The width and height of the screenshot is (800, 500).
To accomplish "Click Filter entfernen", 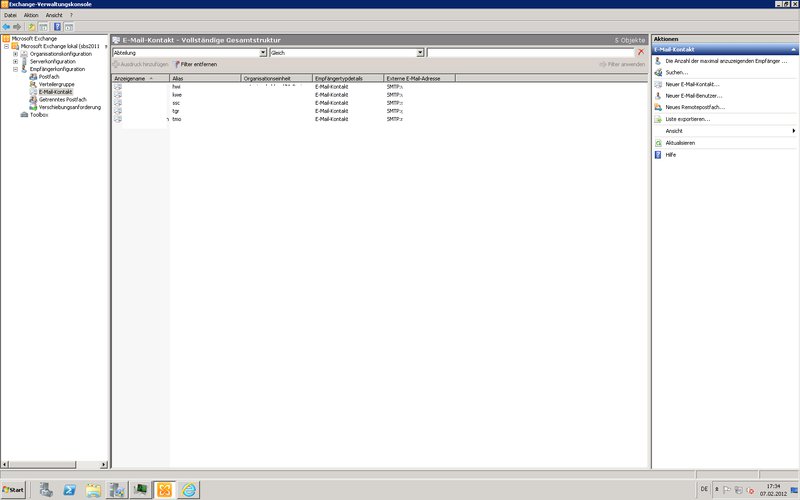I will 195,64.
